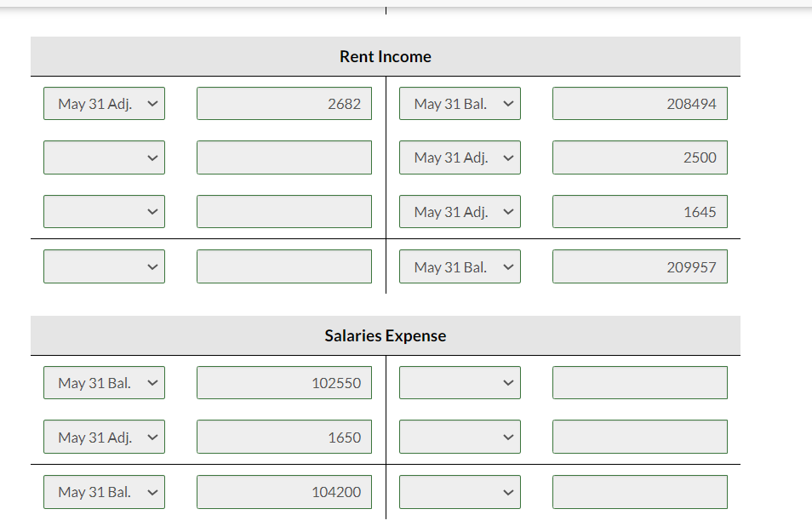The width and height of the screenshot is (812, 532).
Task: Open the third empty dropdown under Rent Income debits
Action: click(104, 211)
